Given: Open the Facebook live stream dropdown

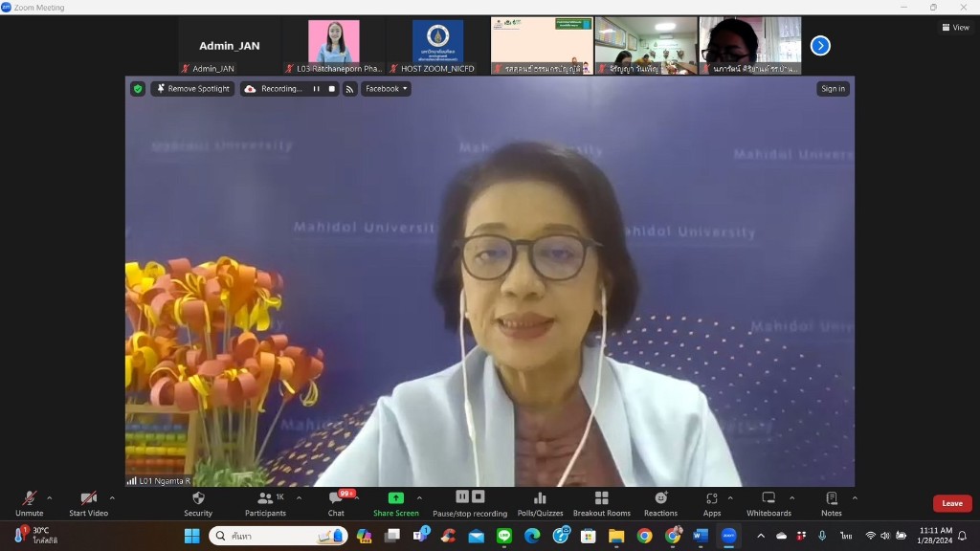Looking at the screenshot, I should tap(387, 89).
